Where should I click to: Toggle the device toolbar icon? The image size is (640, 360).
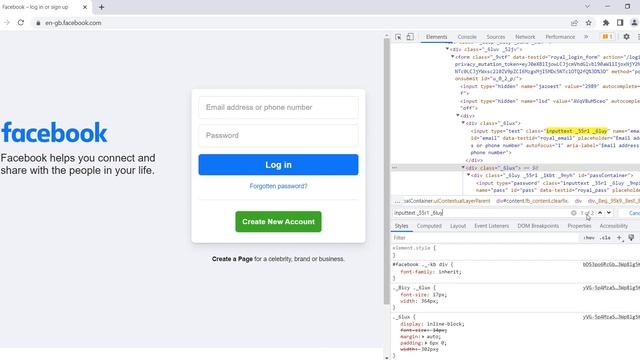click(x=410, y=37)
